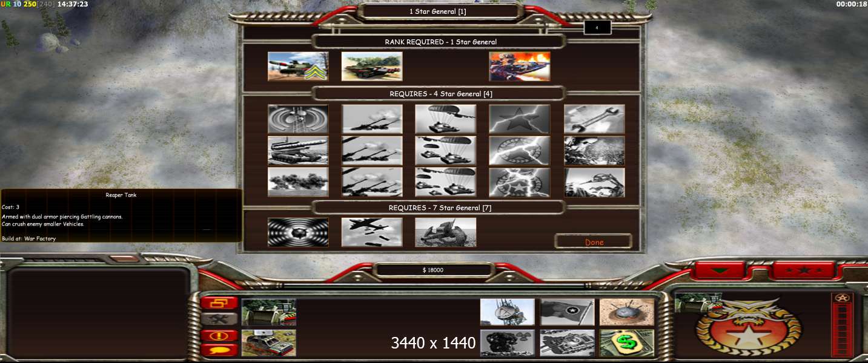Click the land mine command icon

click(x=627, y=312)
